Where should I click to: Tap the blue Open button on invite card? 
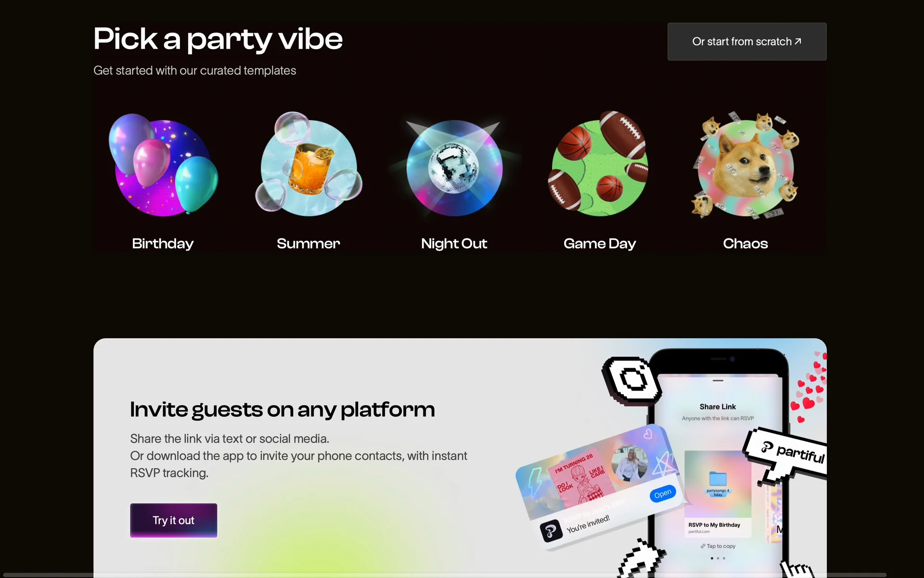coord(663,494)
